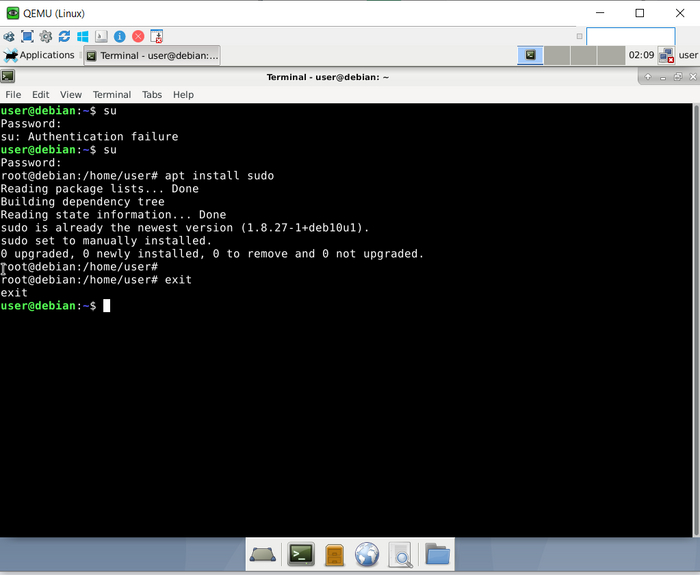Click the QEMU (Linux) window title icon
700x575 pixels.
(x=12, y=13)
